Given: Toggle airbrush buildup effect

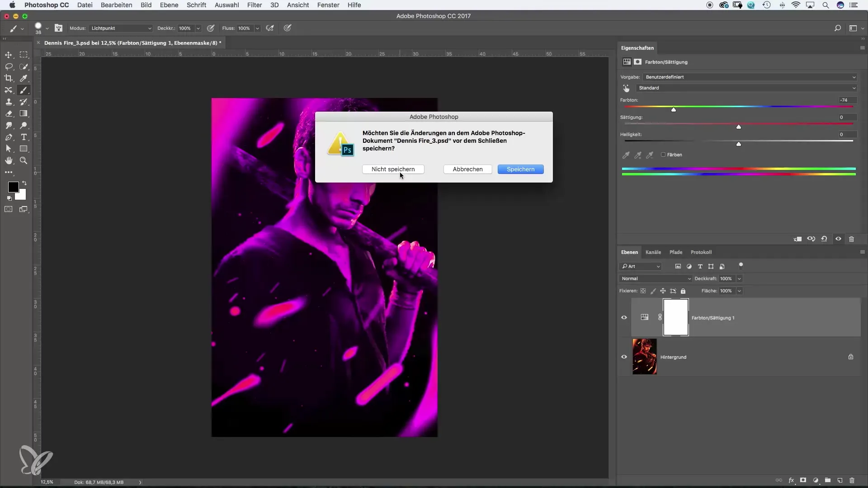Looking at the screenshot, I should (270, 28).
